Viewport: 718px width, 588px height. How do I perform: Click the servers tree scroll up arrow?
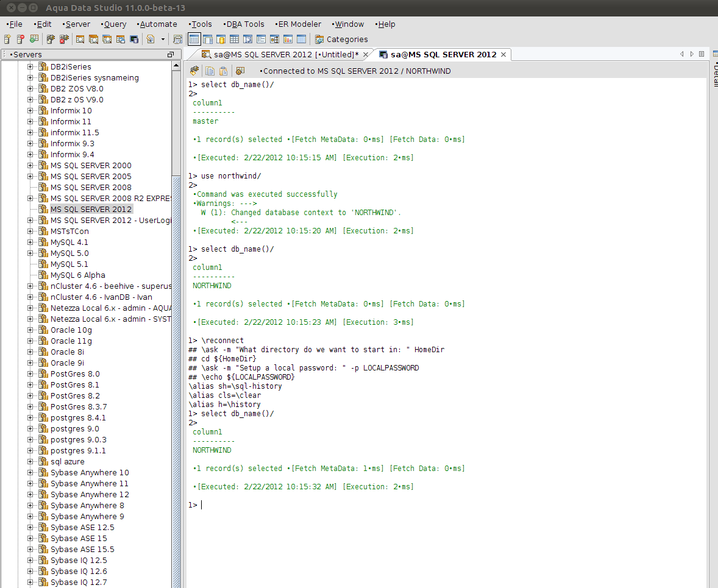(x=176, y=66)
